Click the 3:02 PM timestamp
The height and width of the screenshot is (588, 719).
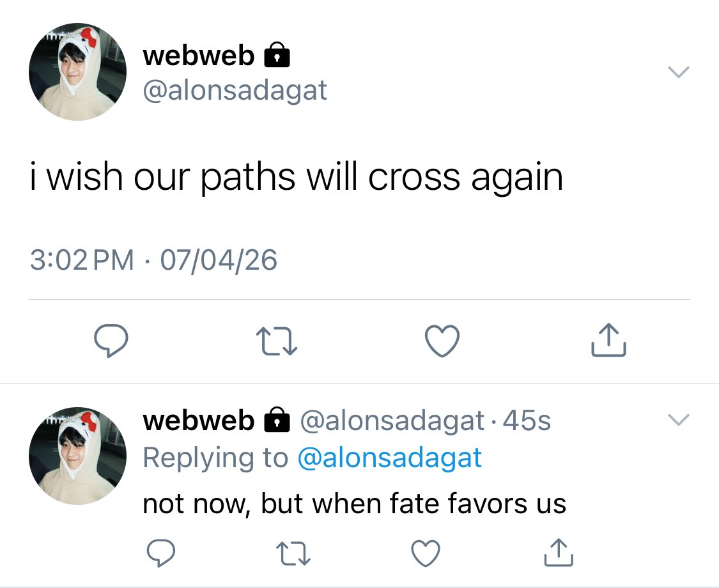click(x=82, y=259)
